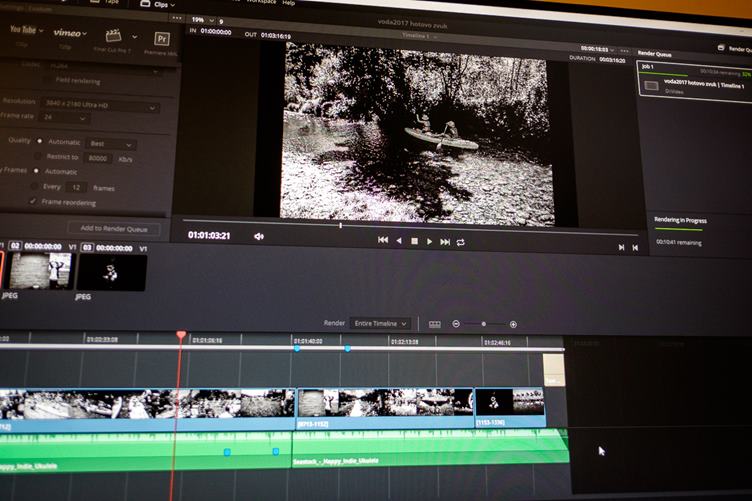752x501 pixels.
Task: Open the Resolution 3840 x 2160 Ultra HD dropdown
Action: (100, 105)
